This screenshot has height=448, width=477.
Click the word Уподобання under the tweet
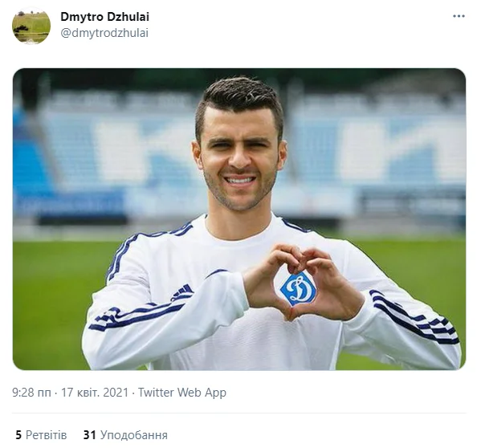(x=134, y=435)
